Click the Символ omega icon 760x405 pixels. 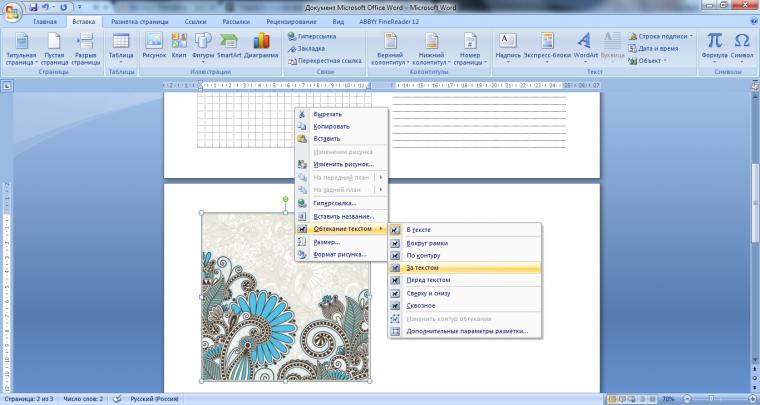pos(742,45)
